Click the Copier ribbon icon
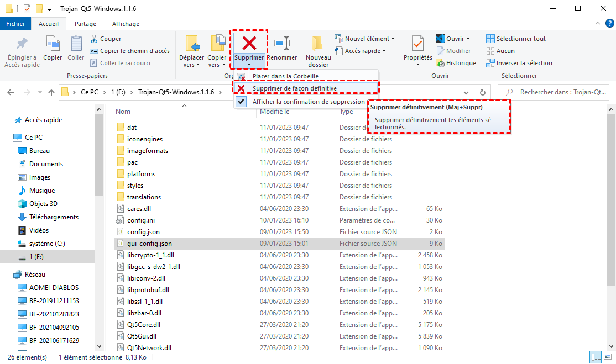Image resolution: width=616 pixels, height=364 pixels. pyautogui.click(x=53, y=43)
